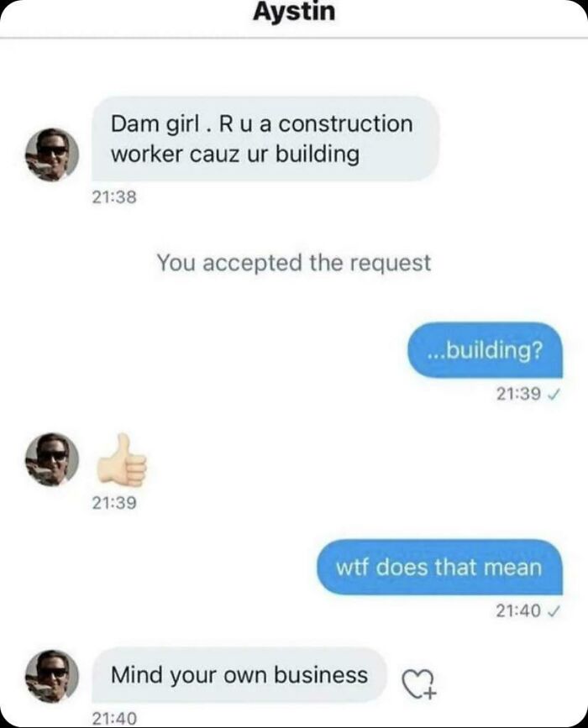Image resolution: width=588 pixels, height=728 pixels.
Task: Tap 21:39 timestamp under thumbs up emoji
Action: coord(114,502)
